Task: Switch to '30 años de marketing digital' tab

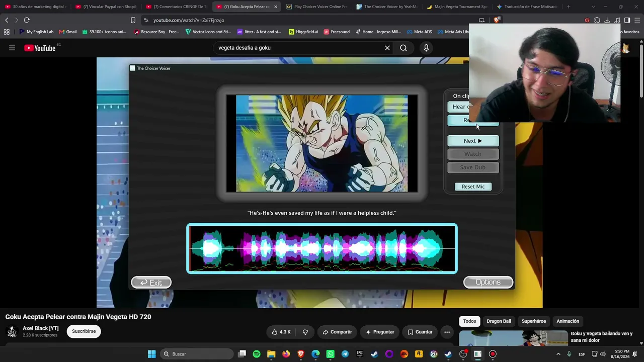Action: coord(35,7)
